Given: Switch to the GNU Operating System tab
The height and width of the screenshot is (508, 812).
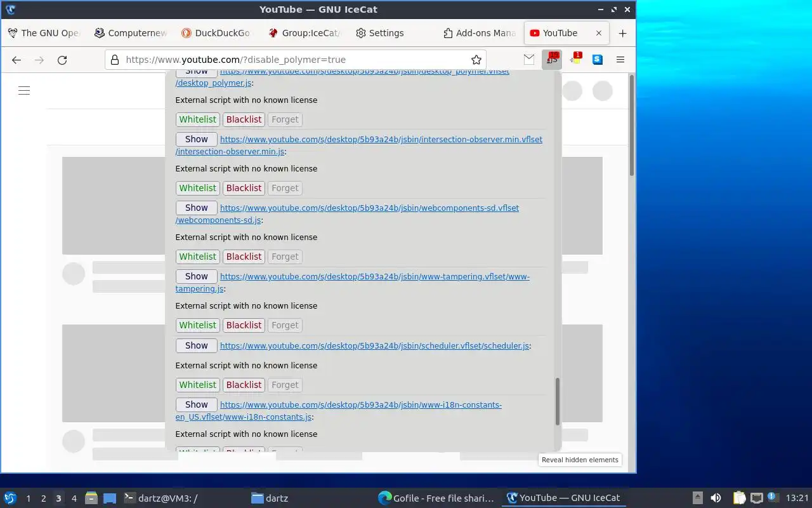Looking at the screenshot, I should coord(43,33).
